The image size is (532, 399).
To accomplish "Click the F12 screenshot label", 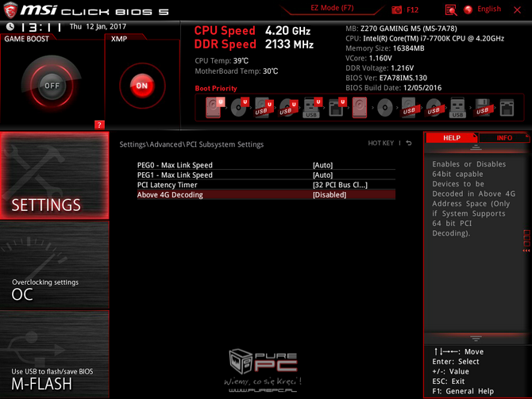I will point(412,10).
